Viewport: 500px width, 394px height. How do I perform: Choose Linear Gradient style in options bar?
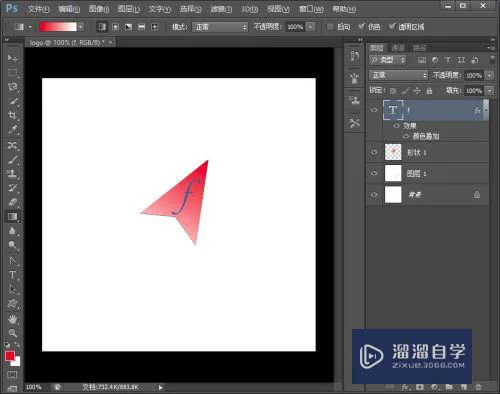[102, 27]
